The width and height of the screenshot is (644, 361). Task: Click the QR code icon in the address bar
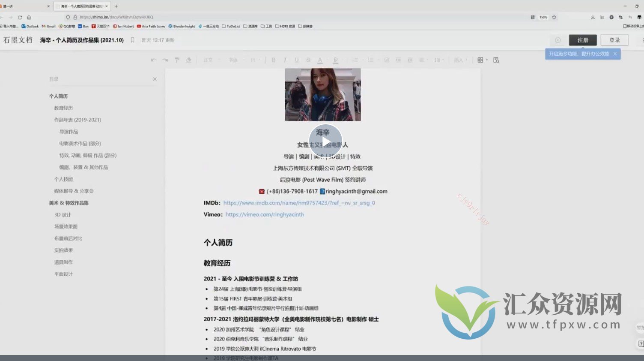tap(533, 17)
